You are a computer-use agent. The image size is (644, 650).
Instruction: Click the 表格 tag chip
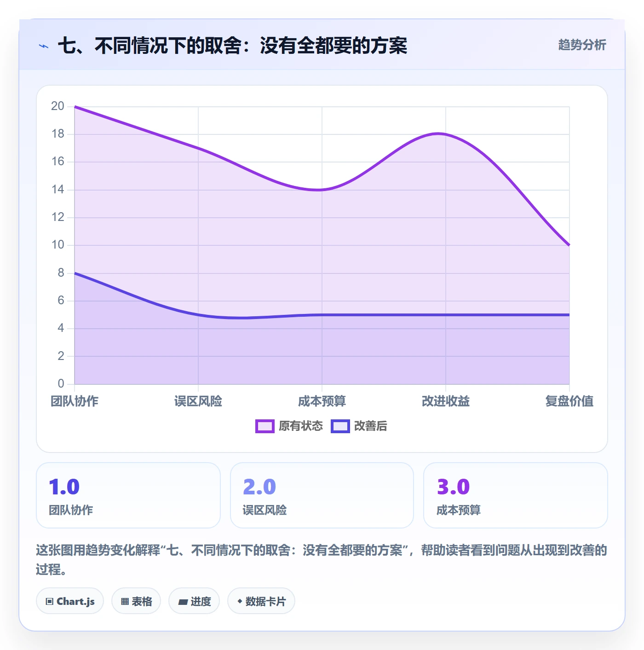(x=136, y=601)
